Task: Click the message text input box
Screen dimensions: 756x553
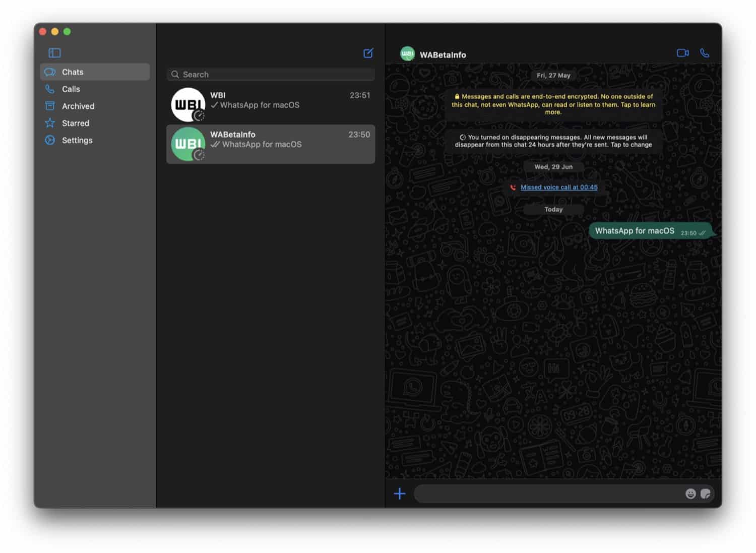Action: point(547,494)
